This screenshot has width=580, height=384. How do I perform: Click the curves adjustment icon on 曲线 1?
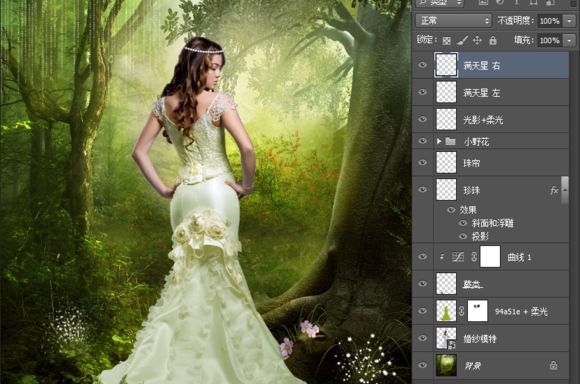tap(458, 257)
